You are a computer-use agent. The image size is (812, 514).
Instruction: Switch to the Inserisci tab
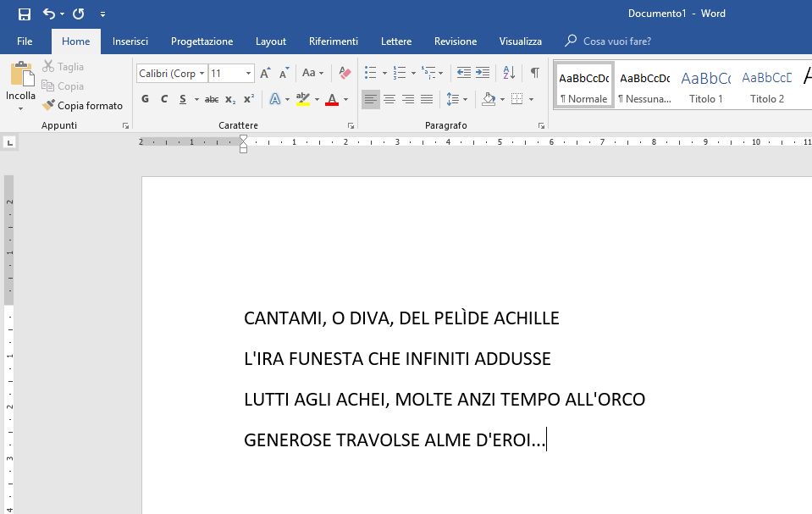tap(130, 41)
